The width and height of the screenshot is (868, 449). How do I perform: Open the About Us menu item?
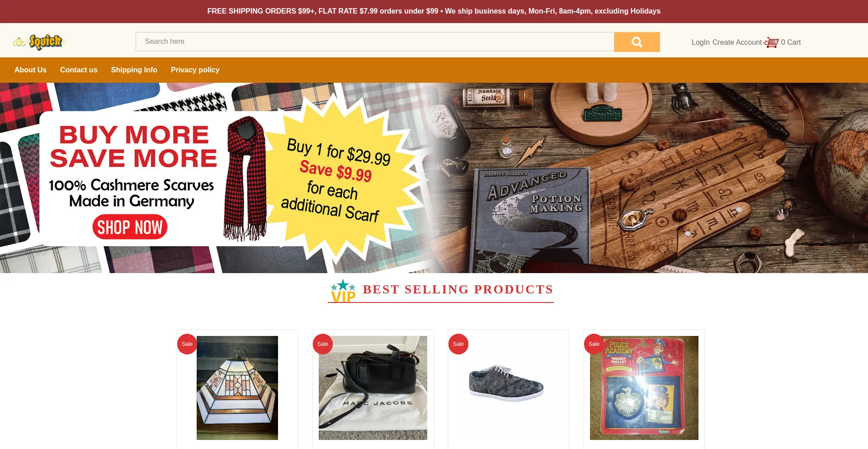point(30,70)
